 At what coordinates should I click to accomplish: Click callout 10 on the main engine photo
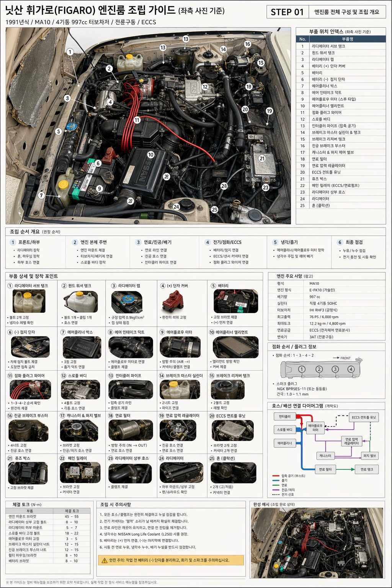pyautogui.click(x=151, y=155)
